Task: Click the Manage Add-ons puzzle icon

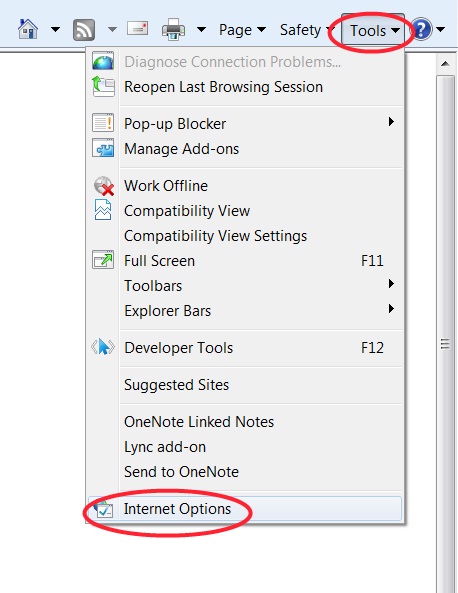Action: point(103,148)
